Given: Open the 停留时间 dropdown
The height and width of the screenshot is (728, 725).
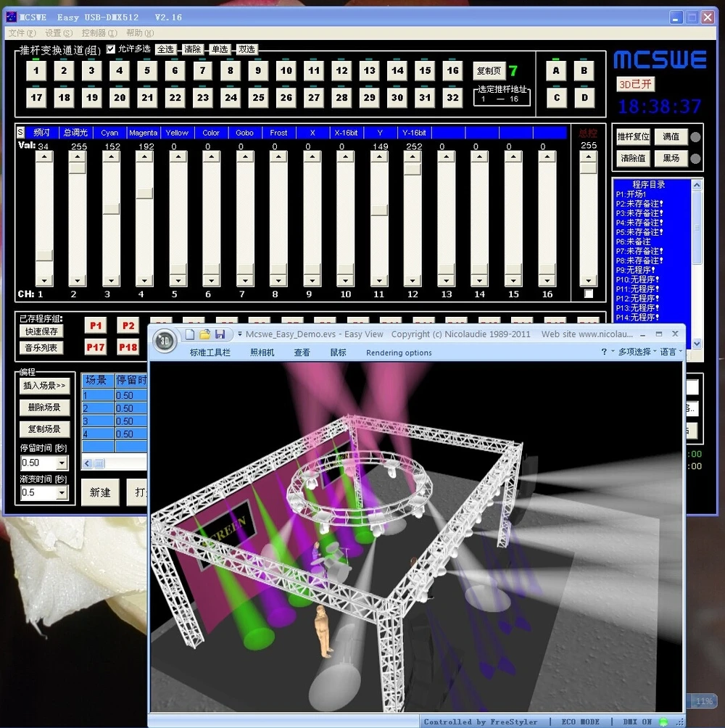Looking at the screenshot, I should (x=62, y=463).
